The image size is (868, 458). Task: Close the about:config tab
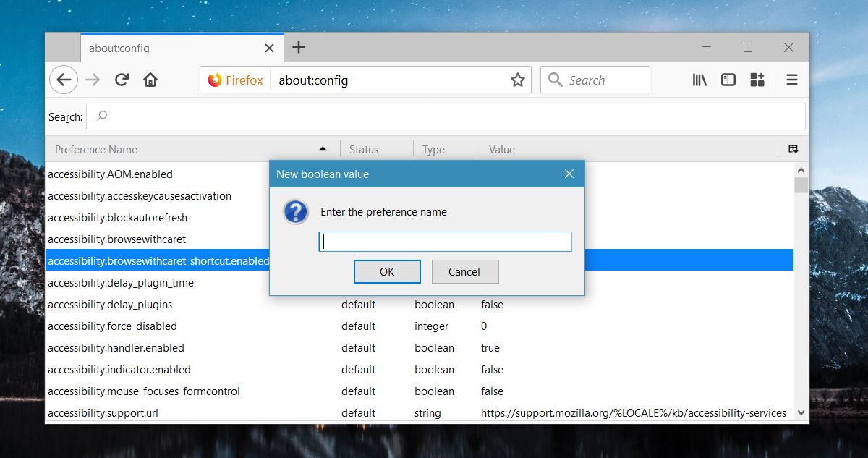coord(269,48)
